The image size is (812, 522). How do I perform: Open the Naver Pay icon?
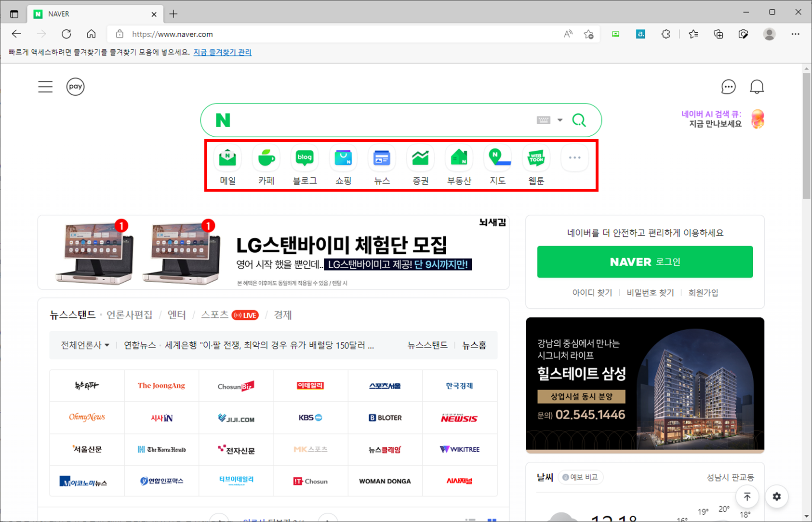75,87
